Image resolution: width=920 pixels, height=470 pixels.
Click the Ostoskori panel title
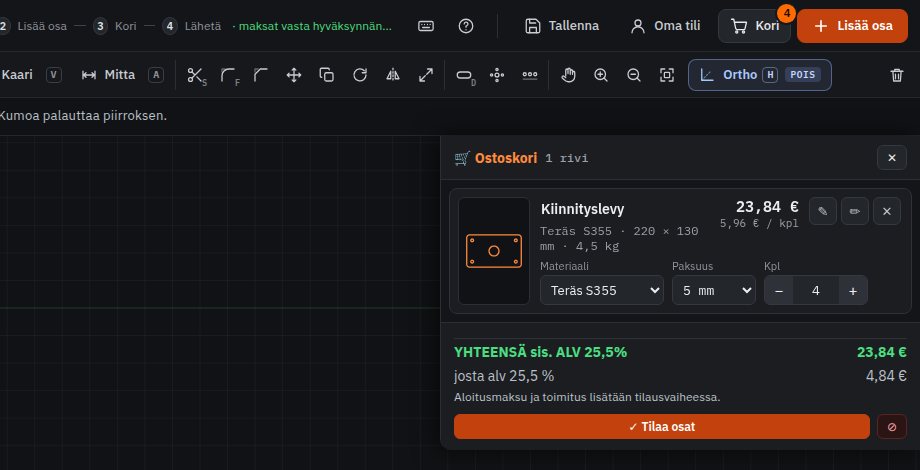(x=506, y=158)
